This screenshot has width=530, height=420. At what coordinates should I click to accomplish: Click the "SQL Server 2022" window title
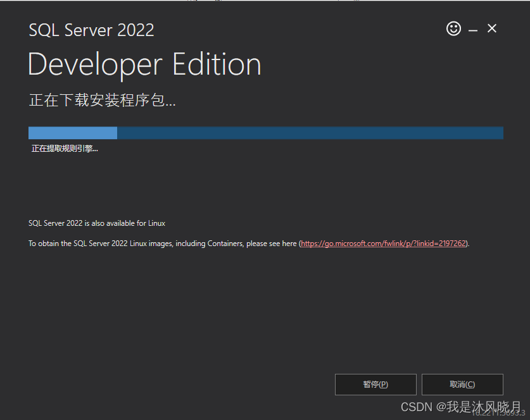point(91,30)
